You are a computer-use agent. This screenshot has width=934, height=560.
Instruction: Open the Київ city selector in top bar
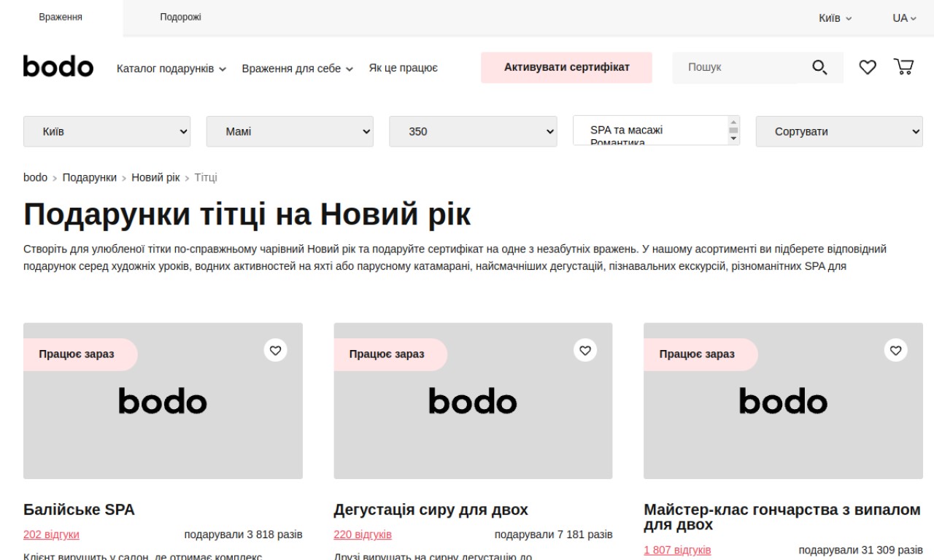pos(835,18)
